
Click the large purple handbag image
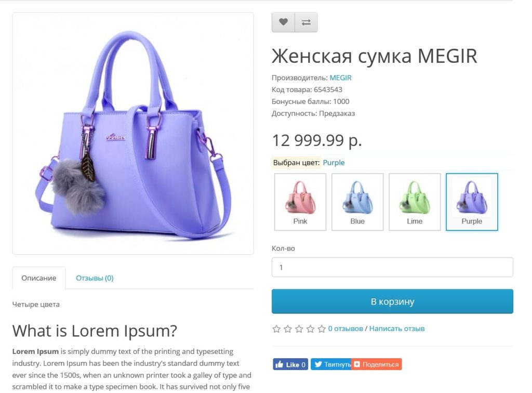point(133,134)
